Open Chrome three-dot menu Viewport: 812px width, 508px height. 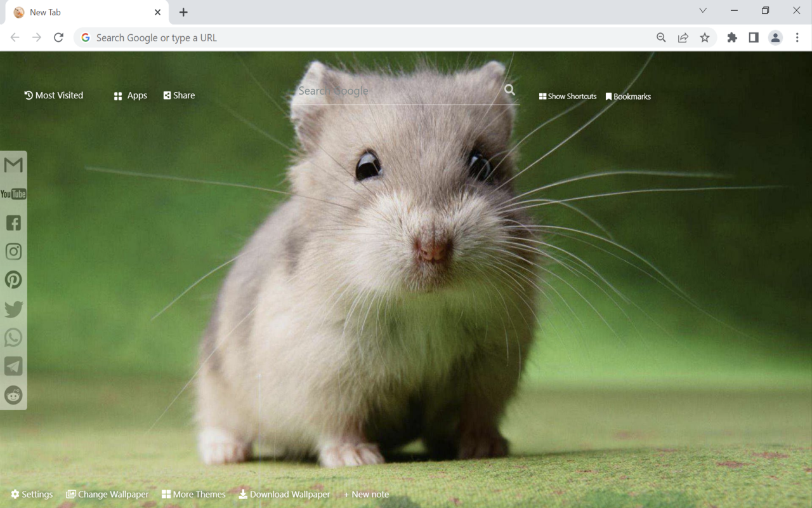(797, 38)
